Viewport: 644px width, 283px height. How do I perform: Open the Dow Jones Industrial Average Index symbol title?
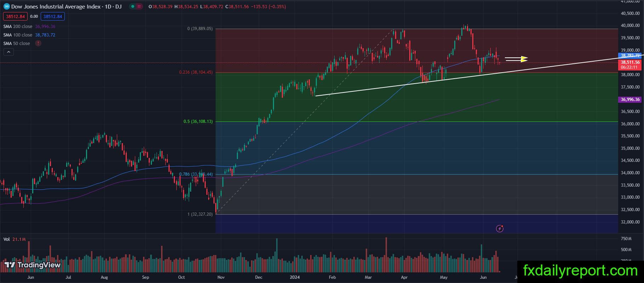[67, 6]
